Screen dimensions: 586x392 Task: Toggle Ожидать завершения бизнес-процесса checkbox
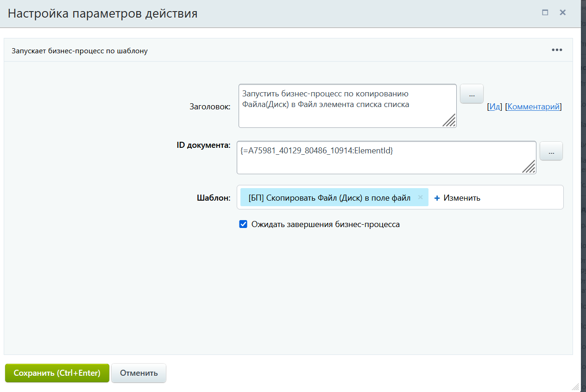pyautogui.click(x=243, y=224)
